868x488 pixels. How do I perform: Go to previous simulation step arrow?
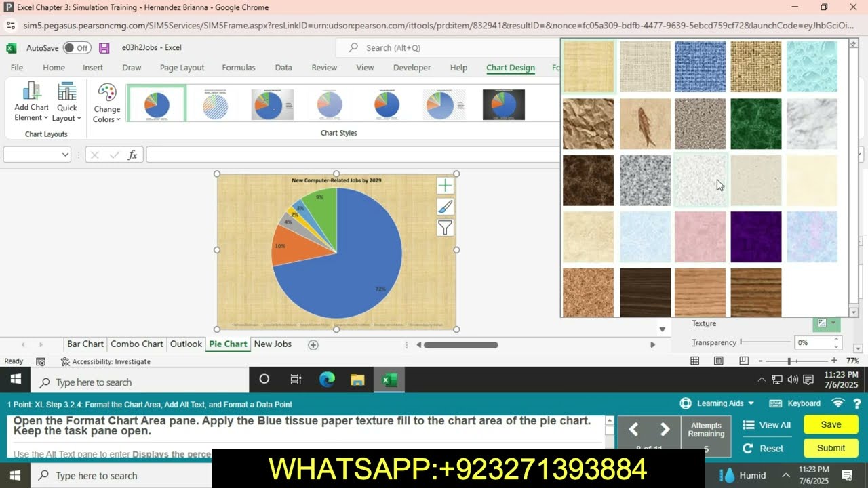pos(633,429)
